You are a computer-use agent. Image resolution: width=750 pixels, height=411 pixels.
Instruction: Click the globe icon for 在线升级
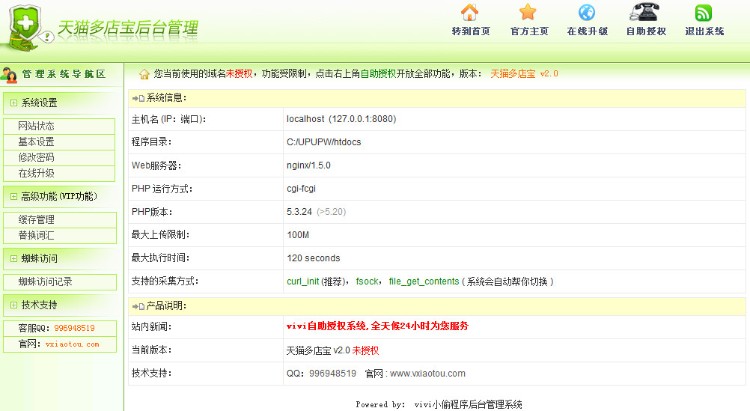[587, 13]
